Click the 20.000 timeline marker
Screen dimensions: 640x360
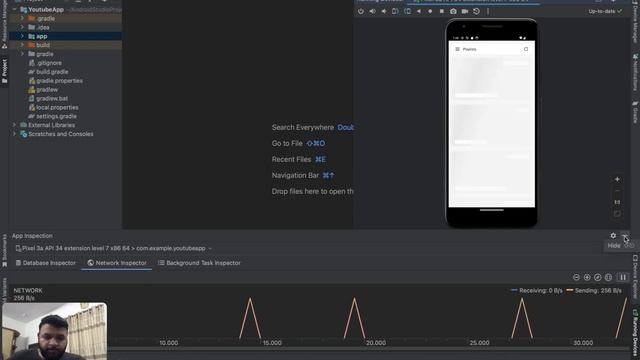pyautogui.click(x=376, y=343)
